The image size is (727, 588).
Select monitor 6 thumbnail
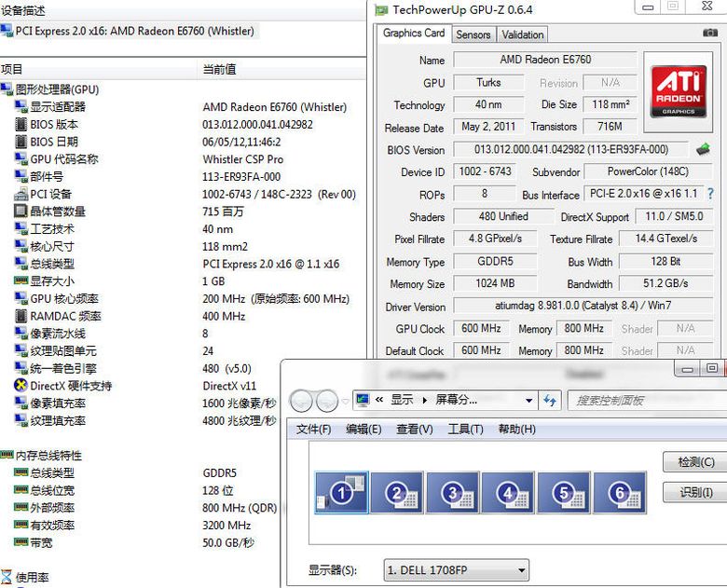[x=620, y=492]
